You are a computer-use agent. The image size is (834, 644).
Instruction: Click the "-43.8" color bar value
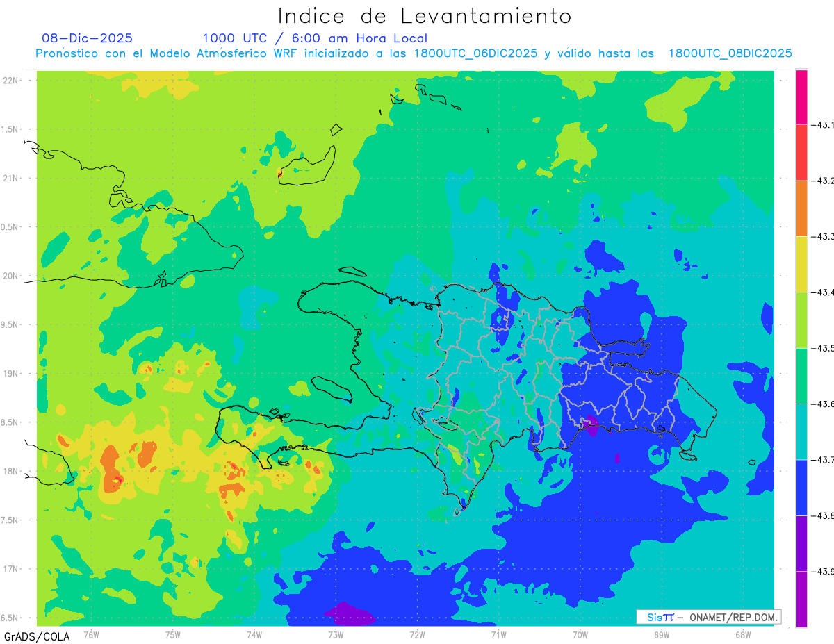point(822,515)
